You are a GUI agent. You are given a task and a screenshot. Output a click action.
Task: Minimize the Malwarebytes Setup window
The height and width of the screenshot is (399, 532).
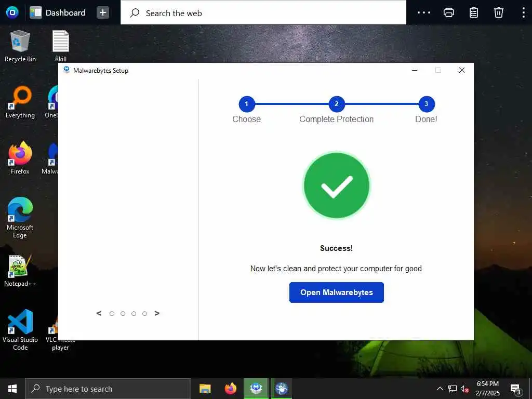click(415, 70)
